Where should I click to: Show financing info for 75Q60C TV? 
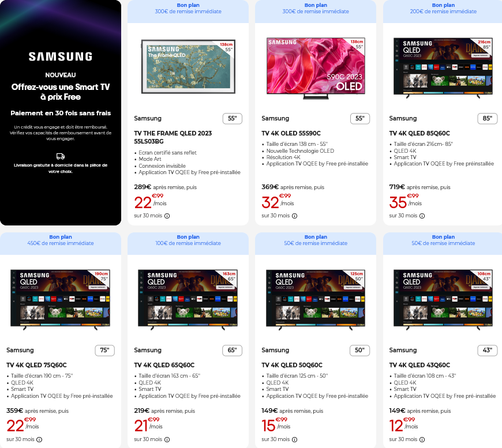tap(39, 440)
